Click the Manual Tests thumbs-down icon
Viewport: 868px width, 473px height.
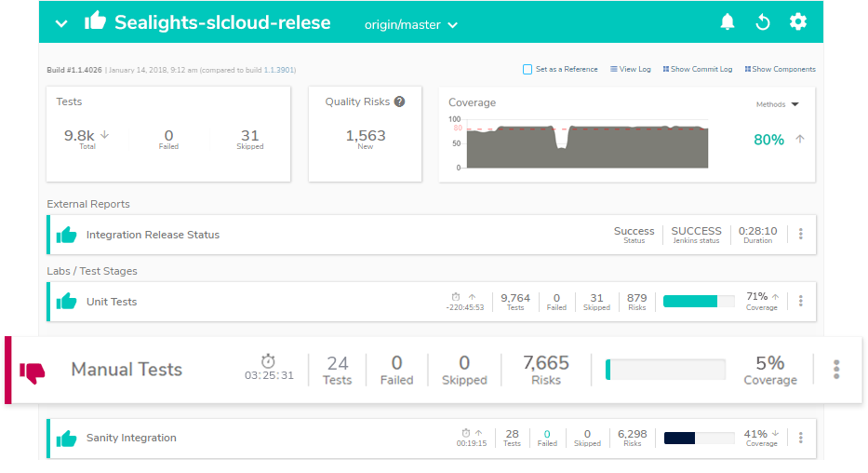(x=33, y=372)
